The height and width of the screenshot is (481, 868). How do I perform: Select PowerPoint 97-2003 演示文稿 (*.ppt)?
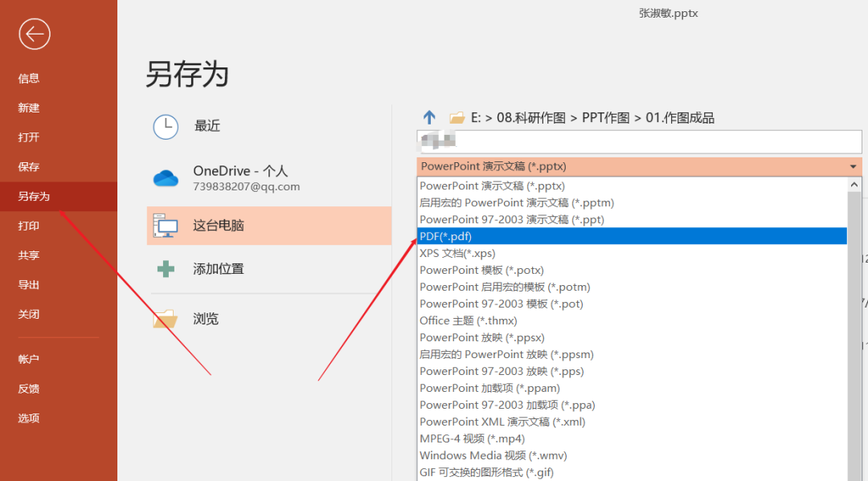click(632, 219)
